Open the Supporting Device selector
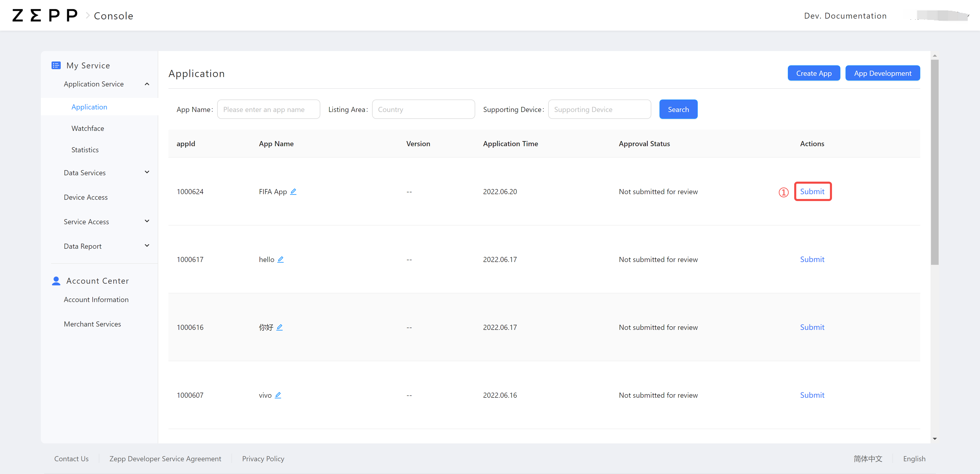Viewport: 980px width, 474px height. 599,109
